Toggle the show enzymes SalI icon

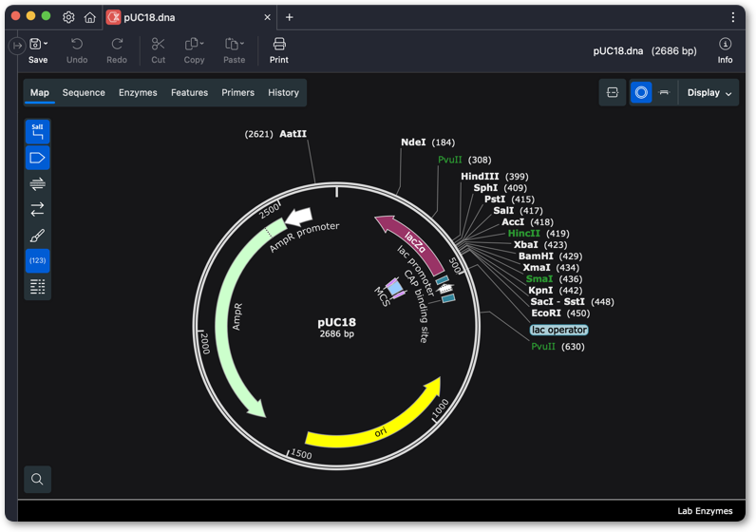tap(37, 132)
